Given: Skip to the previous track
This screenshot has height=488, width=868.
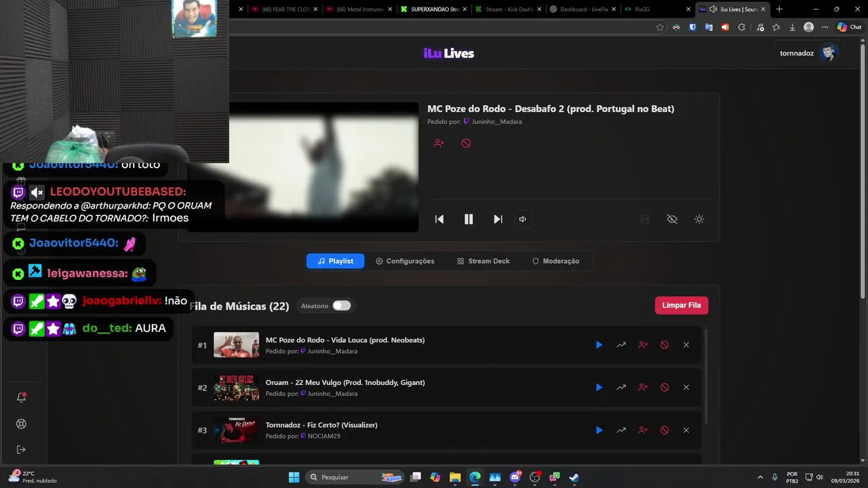Looking at the screenshot, I should (439, 219).
